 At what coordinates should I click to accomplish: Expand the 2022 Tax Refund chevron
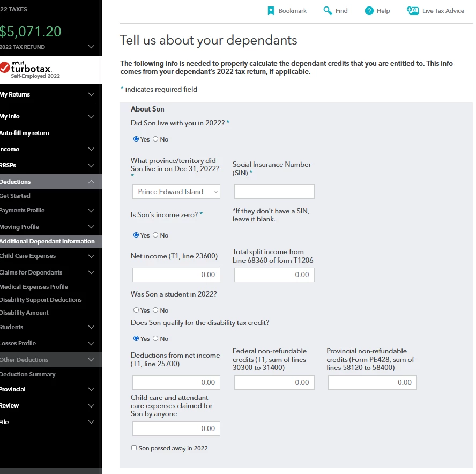91,47
